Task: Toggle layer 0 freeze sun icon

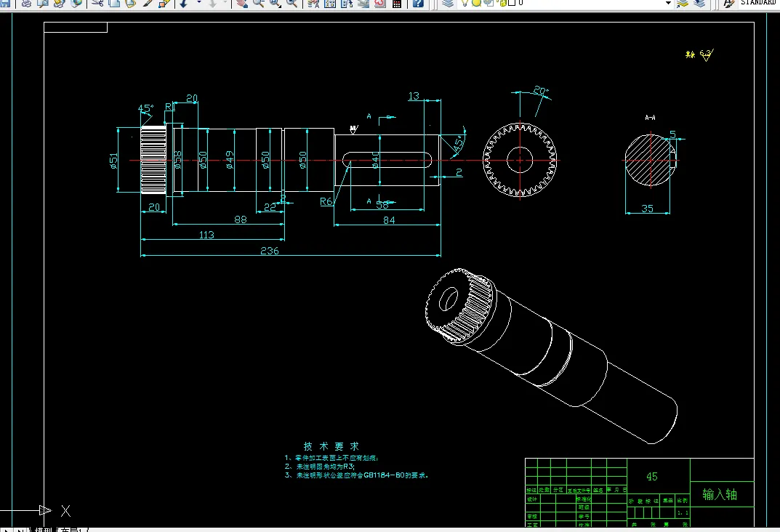Action: [x=477, y=3]
